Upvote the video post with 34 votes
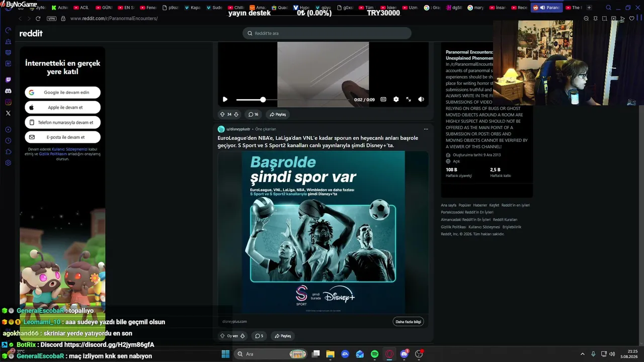 [222, 114]
